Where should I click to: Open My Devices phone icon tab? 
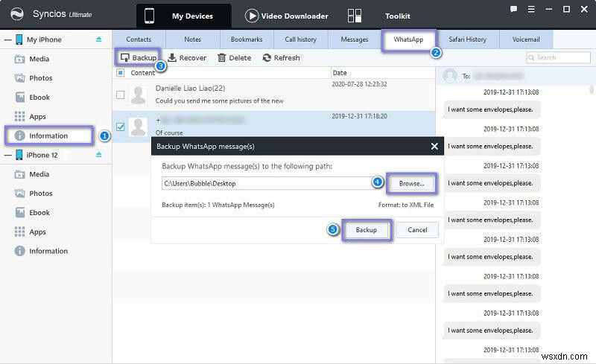pos(149,16)
